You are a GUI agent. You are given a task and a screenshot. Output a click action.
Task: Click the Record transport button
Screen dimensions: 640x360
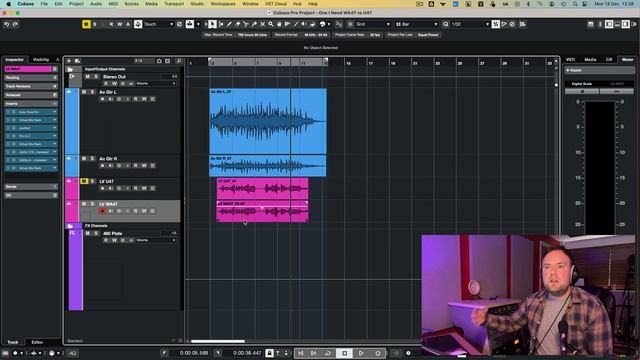click(378, 353)
